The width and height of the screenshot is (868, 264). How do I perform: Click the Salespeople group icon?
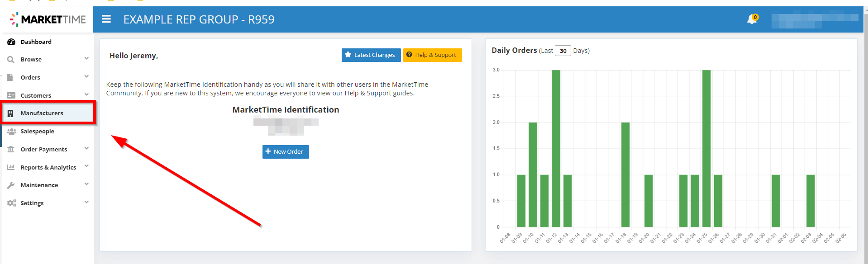12,131
